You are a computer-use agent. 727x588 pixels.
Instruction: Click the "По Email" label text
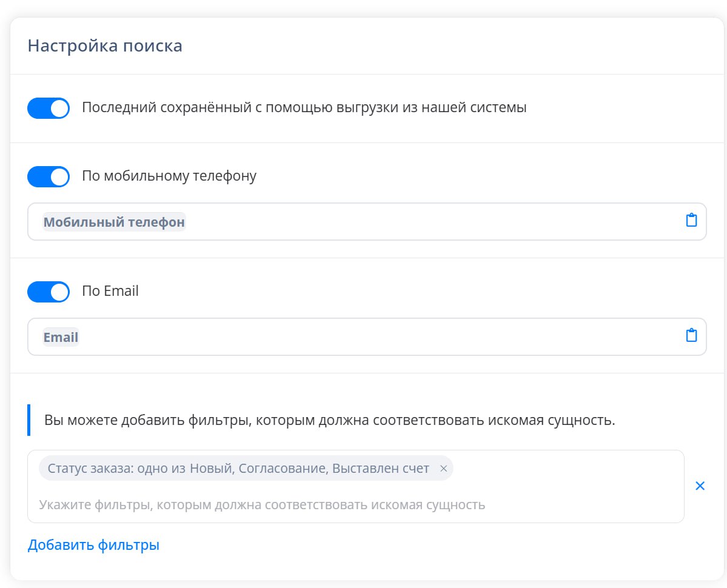pyautogui.click(x=110, y=292)
